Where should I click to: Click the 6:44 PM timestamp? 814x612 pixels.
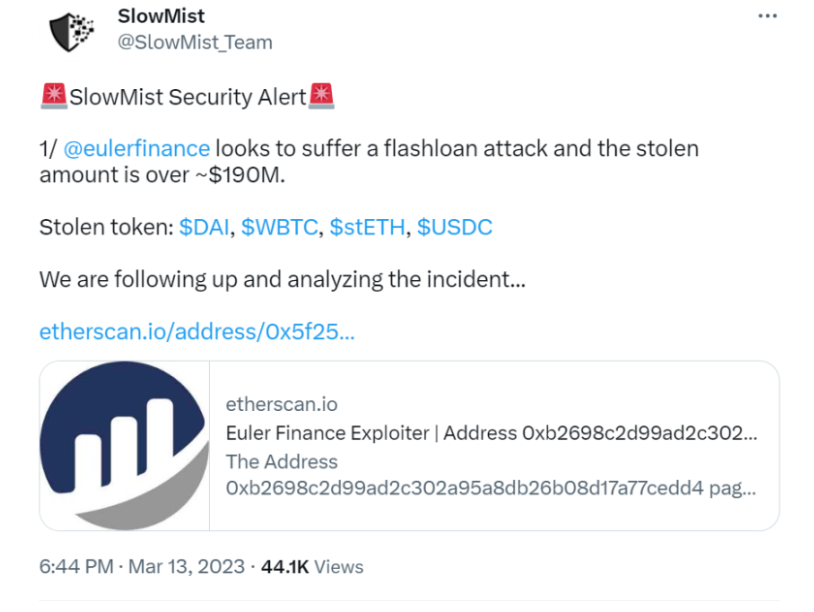pos(76,566)
